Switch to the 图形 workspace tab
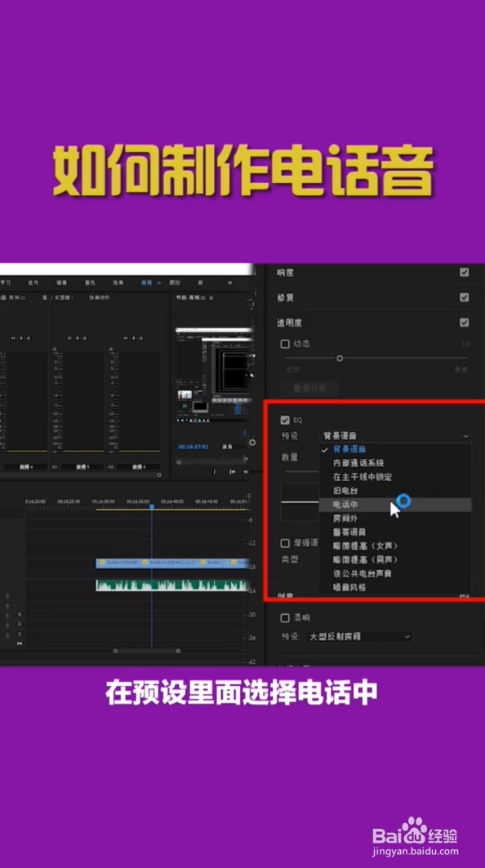Viewport: 485px width, 868px height. pyautogui.click(x=175, y=283)
